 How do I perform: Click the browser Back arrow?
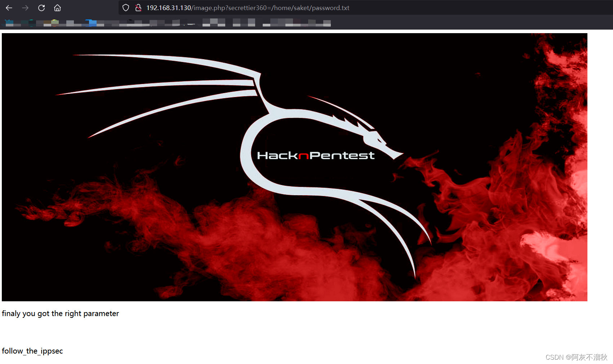click(x=9, y=8)
